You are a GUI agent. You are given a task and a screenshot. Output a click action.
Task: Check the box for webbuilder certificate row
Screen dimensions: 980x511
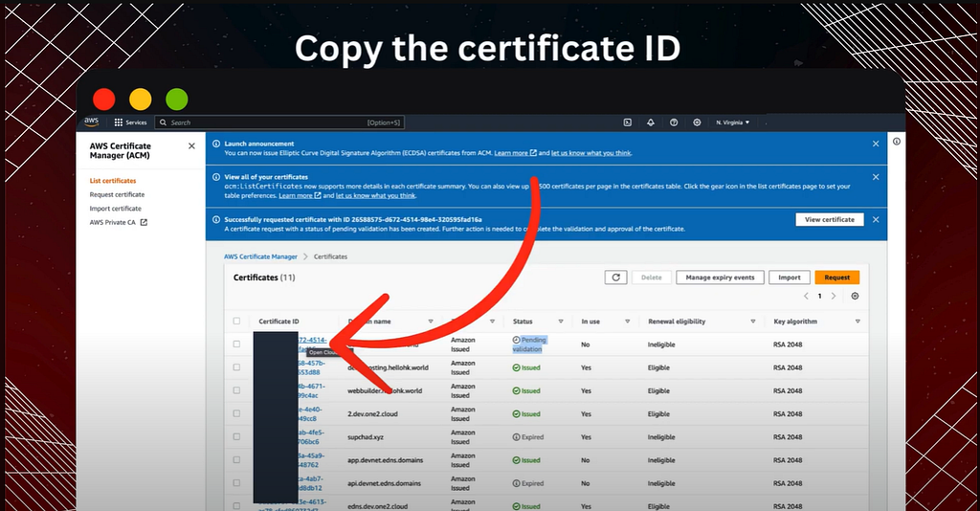(x=236, y=390)
